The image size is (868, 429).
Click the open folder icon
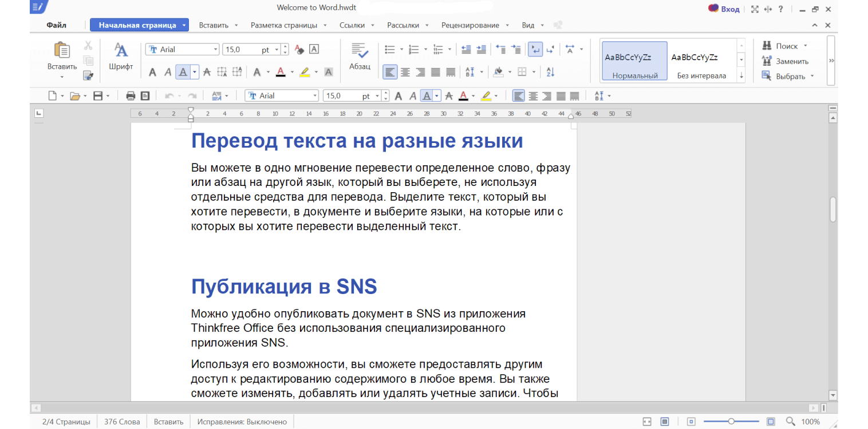coord(75,96)
